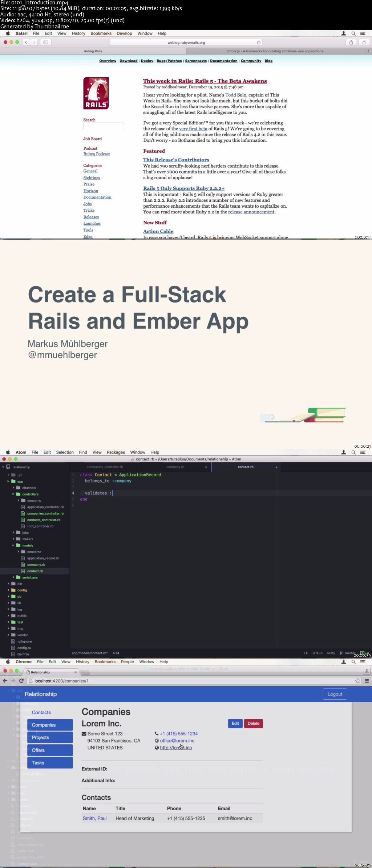This screenshot has width=372, height=868.
Task: Expand the config folder in Atom
Action: pyautogui.click(x=8, y=590)
